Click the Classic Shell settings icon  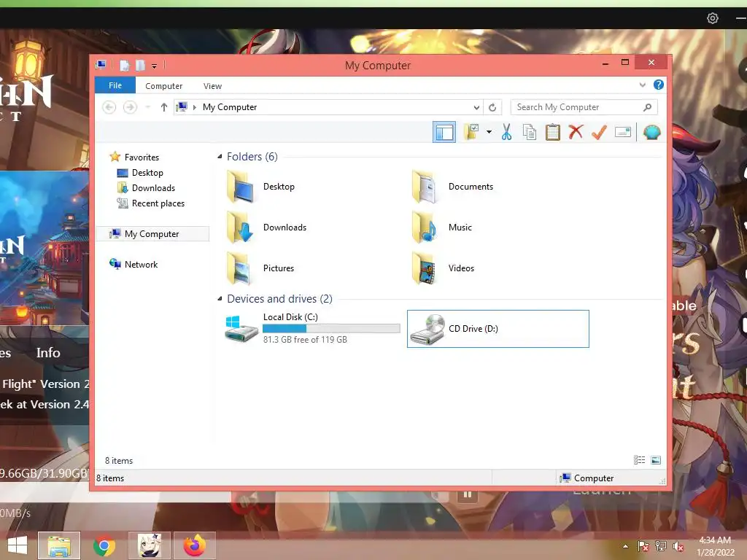click(651, 132)
